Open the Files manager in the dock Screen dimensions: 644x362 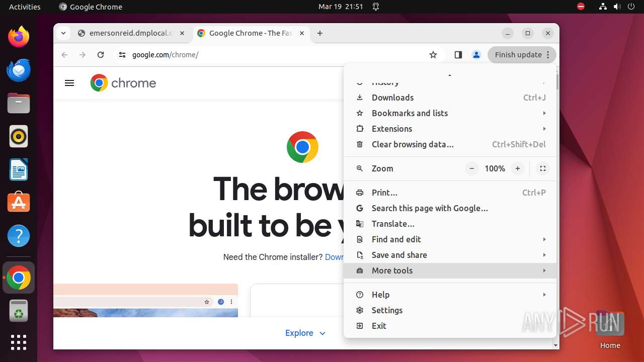(19, 103)
